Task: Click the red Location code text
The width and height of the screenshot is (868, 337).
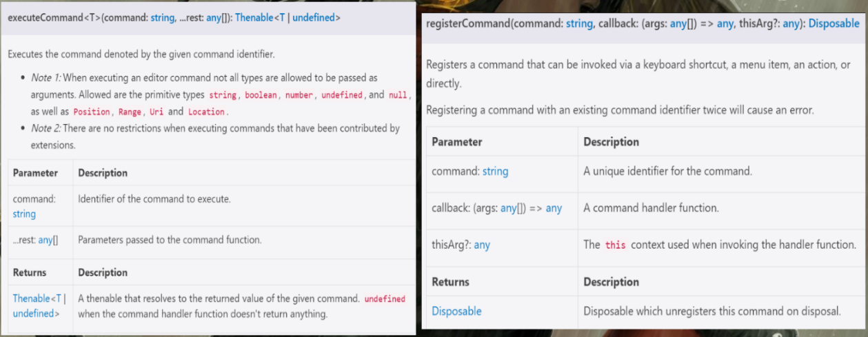Action: (206, 112)
